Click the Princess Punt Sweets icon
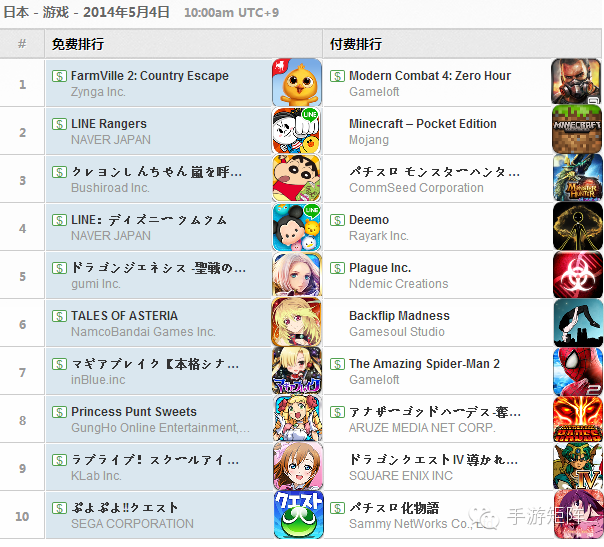The image size is (604, 547). click(297, 418)
